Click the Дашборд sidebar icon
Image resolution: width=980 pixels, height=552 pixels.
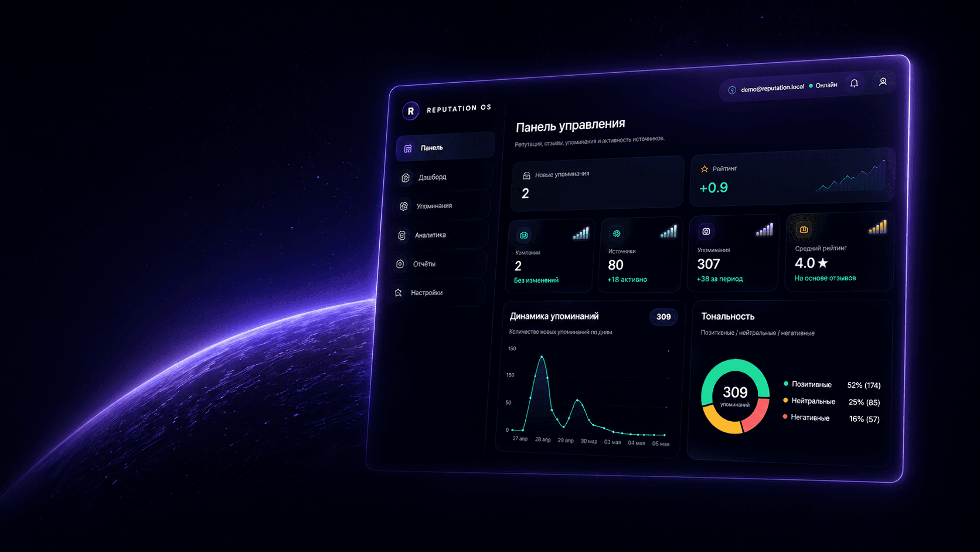(x=406, y=178)
